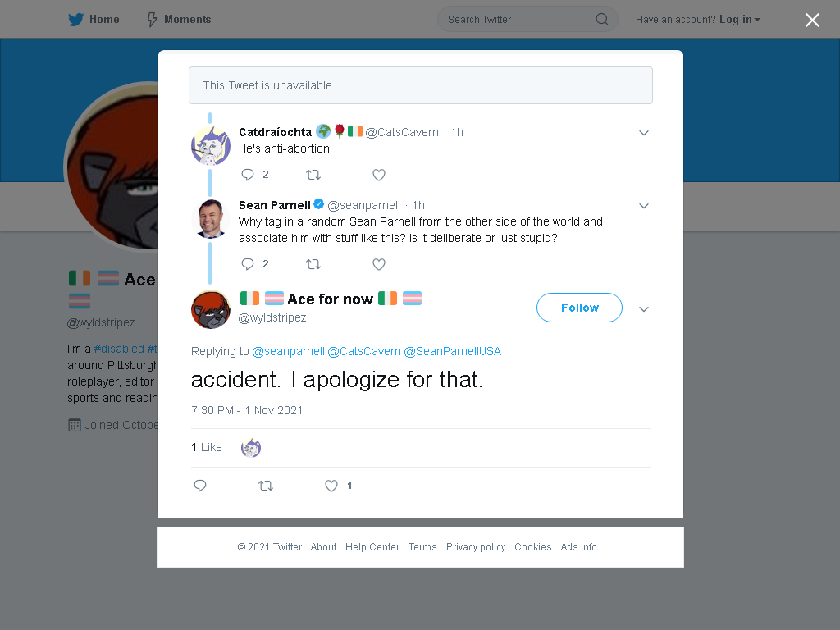Expand options chevron on Catdraíochta's tweet

(x=644, y=133)
